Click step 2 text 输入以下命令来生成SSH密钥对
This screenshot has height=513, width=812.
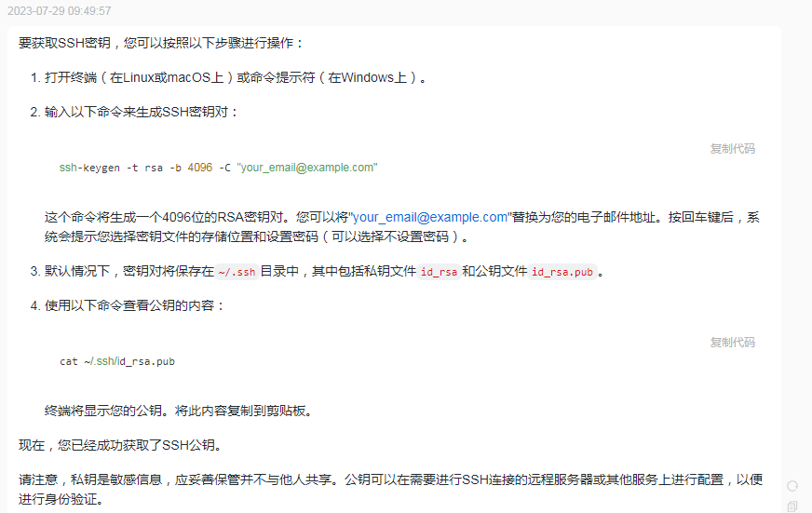pyautogui.click(x=141, y=112)
